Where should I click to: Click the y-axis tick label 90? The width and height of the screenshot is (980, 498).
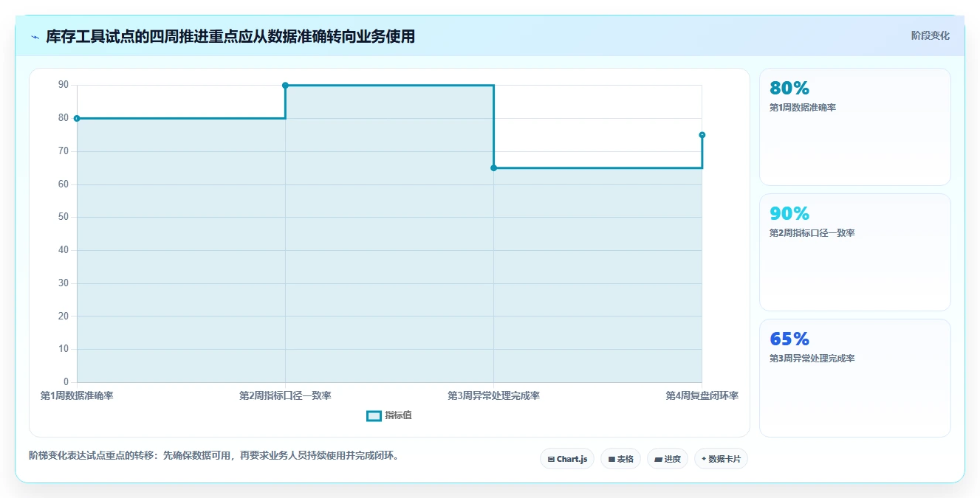coord(64,85)
